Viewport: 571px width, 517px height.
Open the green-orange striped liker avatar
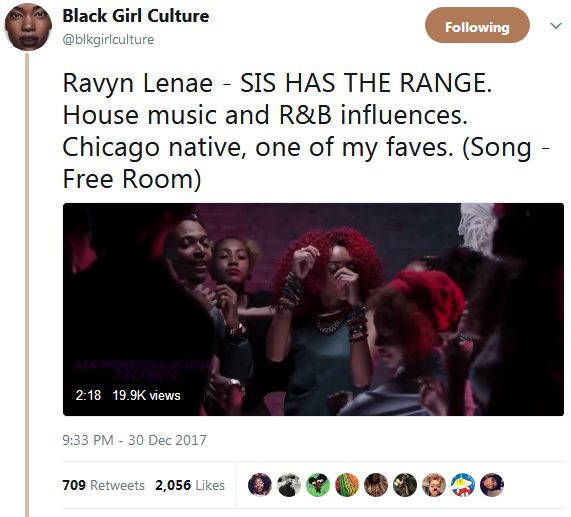pos(347,485)
